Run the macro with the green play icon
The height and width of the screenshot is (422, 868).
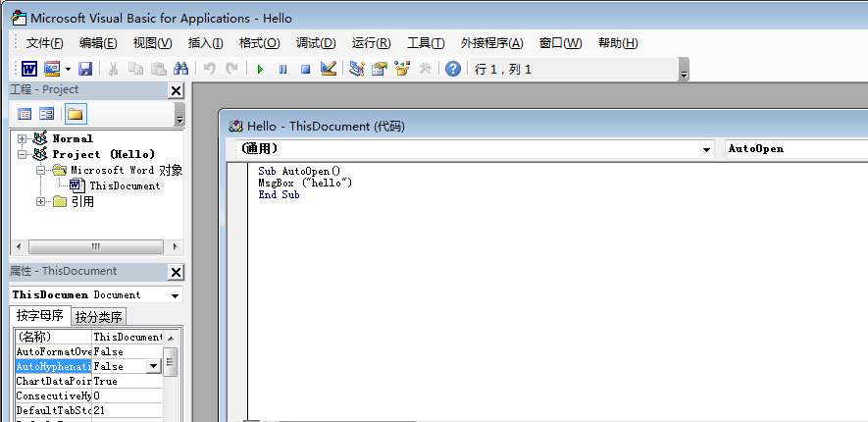(x=260, y=70)
